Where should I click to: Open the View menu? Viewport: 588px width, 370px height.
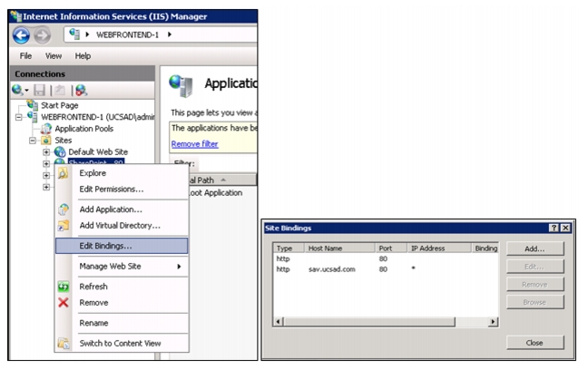click(x=54, y=56)
